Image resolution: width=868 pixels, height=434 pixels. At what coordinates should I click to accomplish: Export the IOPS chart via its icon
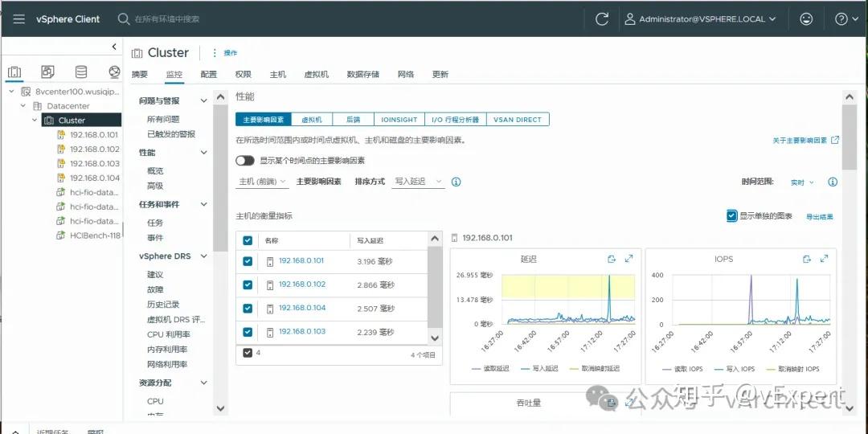[807, 259]
